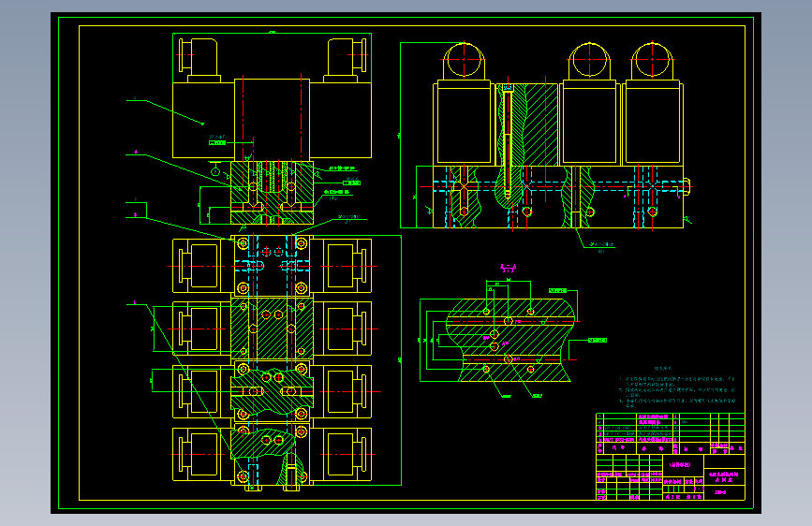This screenshot has height=526, width=812.
Task: Select the front view with two top-mounted solenoids
Action: (272, 128)
